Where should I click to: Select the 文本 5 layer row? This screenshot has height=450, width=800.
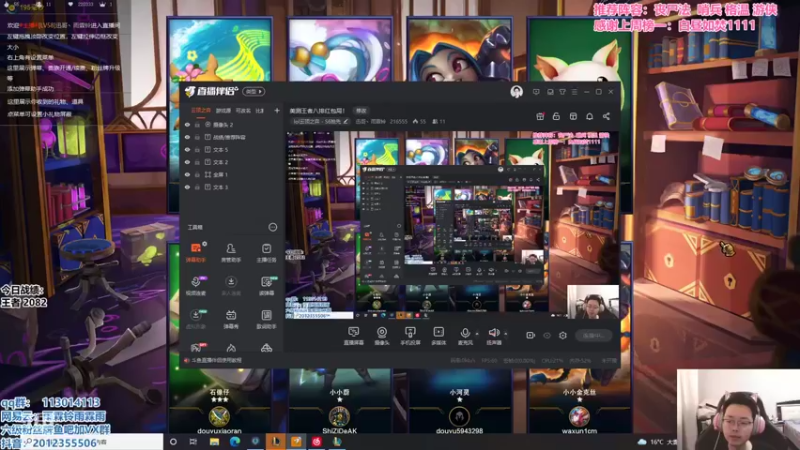[231, 150]
